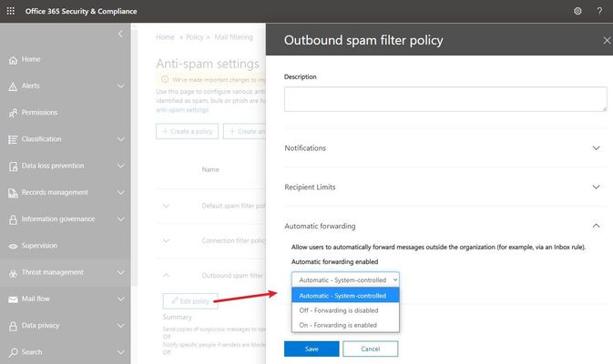Viewport: 613px width, 364px height.
Task: Expand the Data privacy chevron
Action: pyautogui.click(x=121, y=326)
